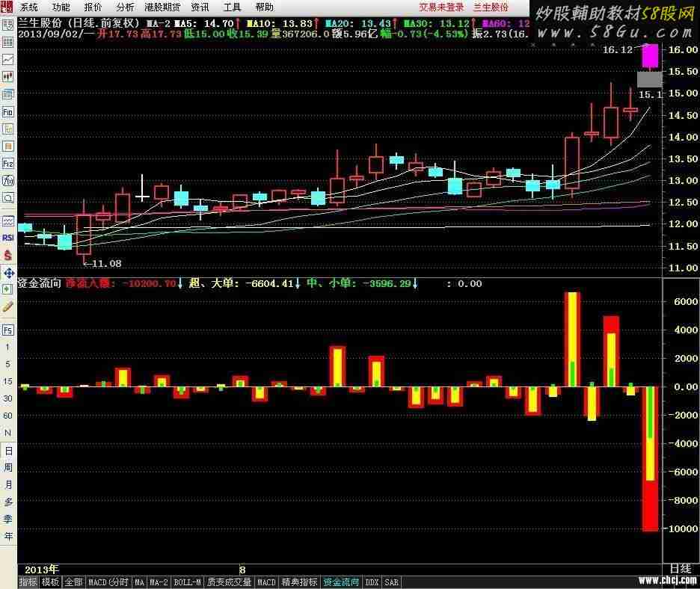This screenshot has width=700, height=589.
Task: Select the pencil drawing tool
Action: click(x=7, y=307)
